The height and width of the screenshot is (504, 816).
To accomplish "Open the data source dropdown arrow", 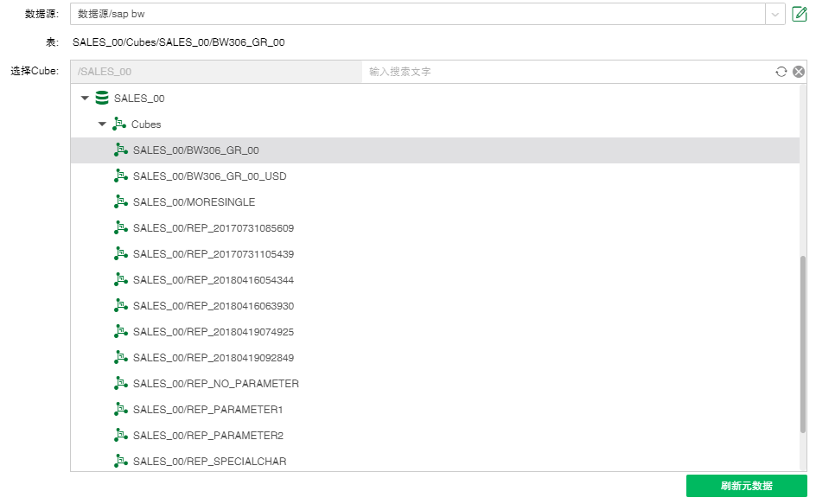I will (x=775, y=14).
